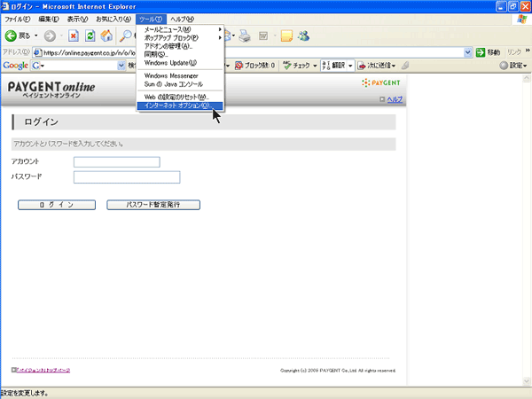The image size is (532, 399).
Task: Click the PAYGENT online logo
Action: (x=51, y=90)
